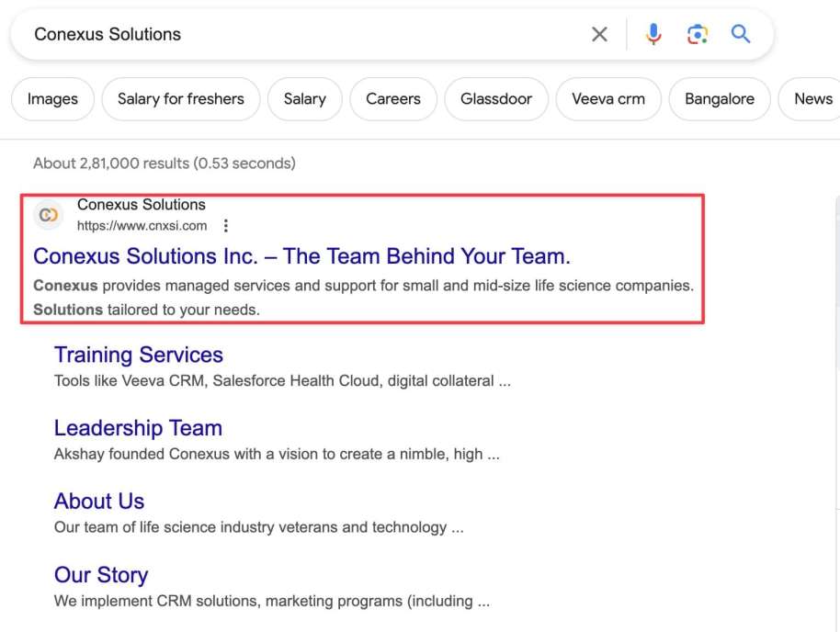Screen dimensions: 840x632
Task: Open search by image camera icon
Action: (x=697, y=34)
